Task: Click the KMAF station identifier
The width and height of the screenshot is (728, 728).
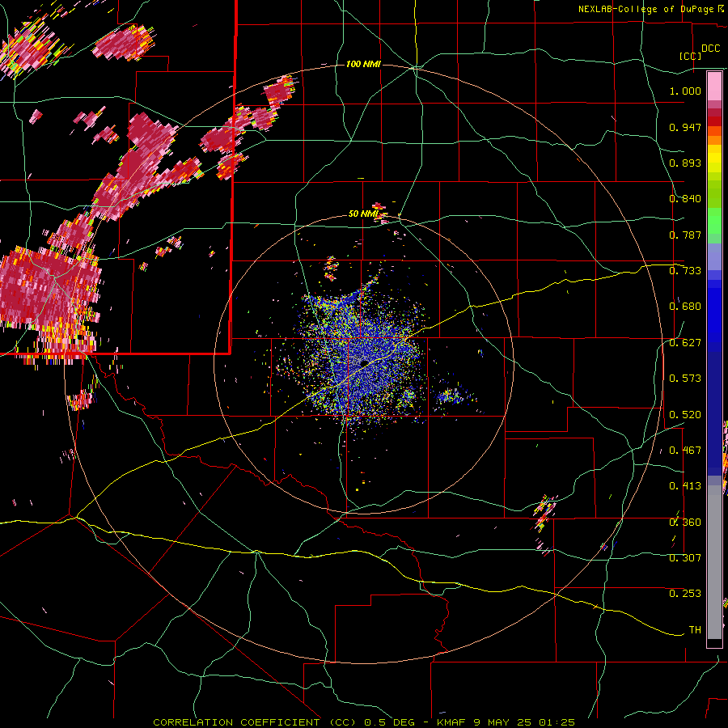Action: coord(451,722)
